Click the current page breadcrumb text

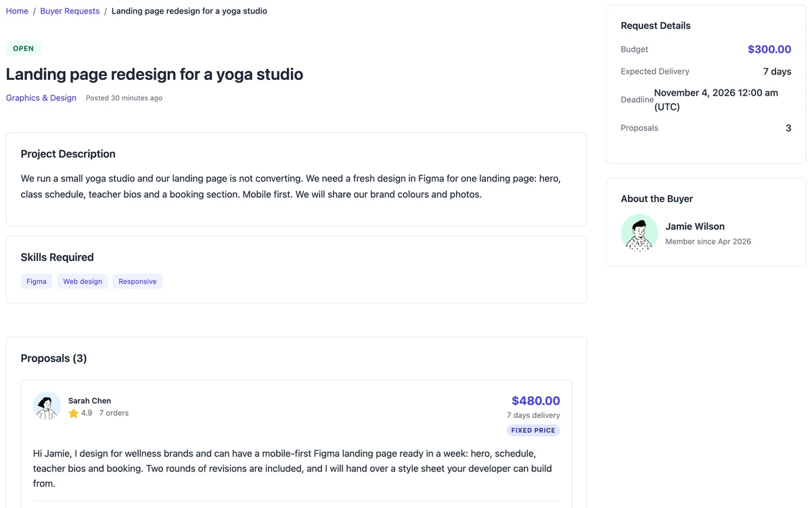point(189,11)
